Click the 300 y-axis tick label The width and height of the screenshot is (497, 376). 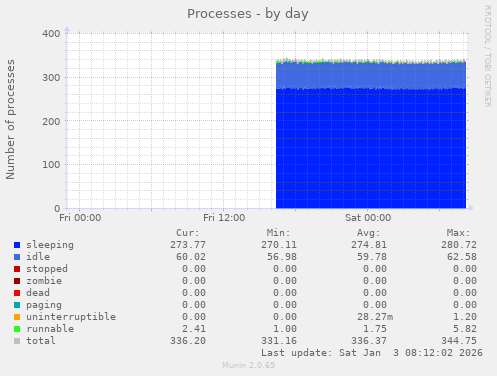(x=51, y=78)
